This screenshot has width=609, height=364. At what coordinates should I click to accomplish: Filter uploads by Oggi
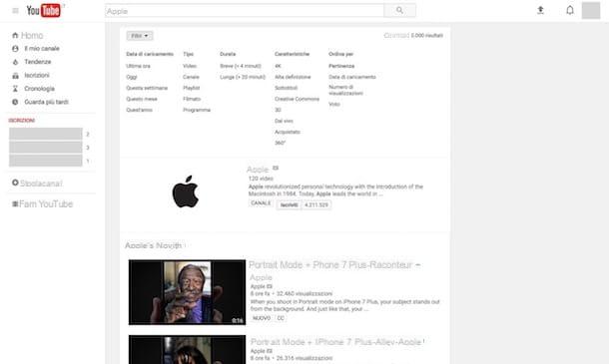(132, 77)
